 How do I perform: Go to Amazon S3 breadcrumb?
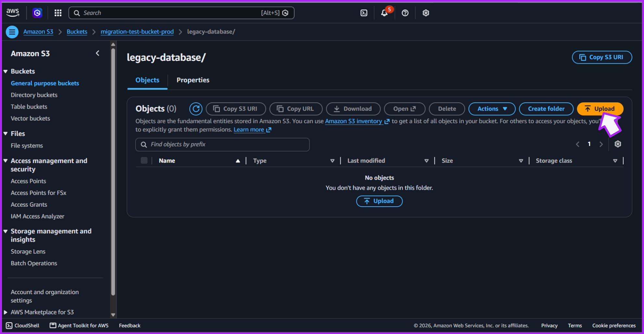click(38, 32)
